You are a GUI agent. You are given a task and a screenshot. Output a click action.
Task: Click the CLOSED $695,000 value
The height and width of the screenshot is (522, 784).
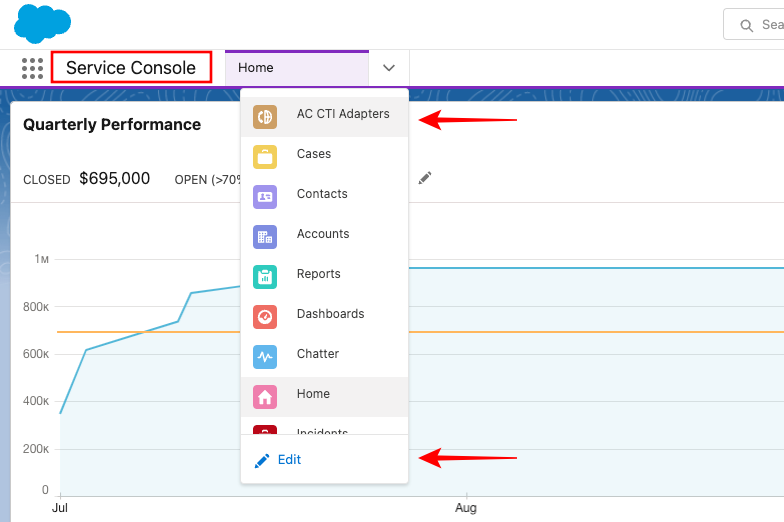114,178
